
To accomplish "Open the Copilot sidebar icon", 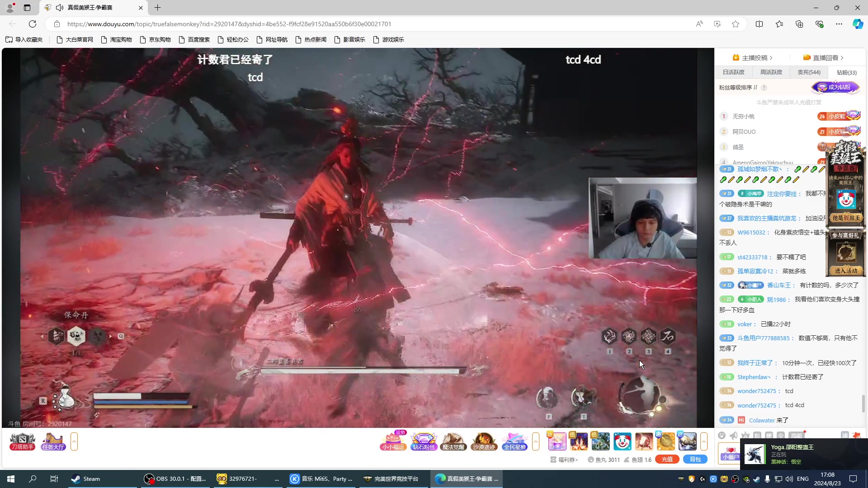I will point(858,24).
